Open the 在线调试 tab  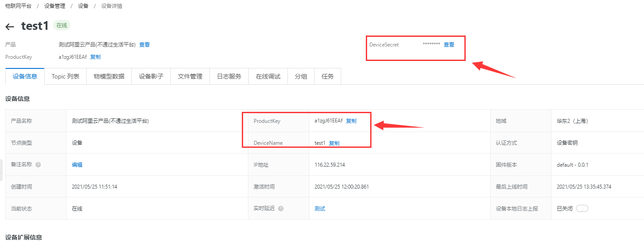click(x=268, y=76)
